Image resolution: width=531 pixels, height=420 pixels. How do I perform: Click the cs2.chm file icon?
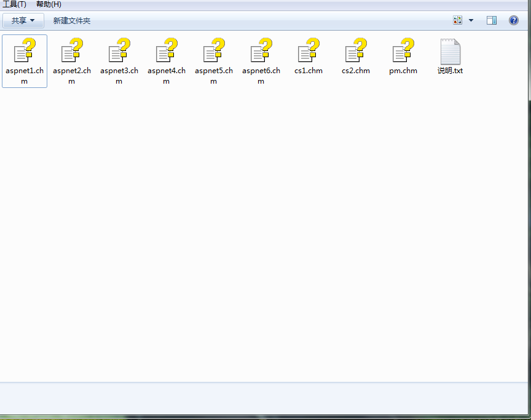click(x=356, y=51)
